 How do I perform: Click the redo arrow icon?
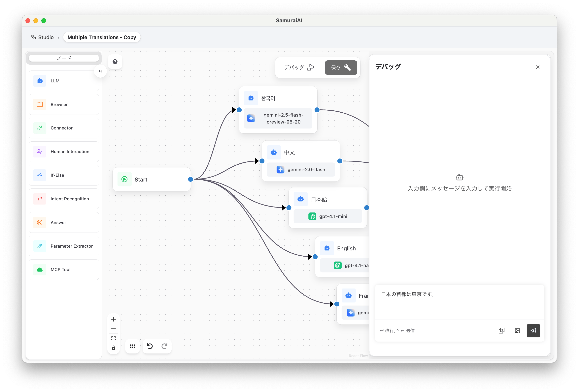(164, 346)
